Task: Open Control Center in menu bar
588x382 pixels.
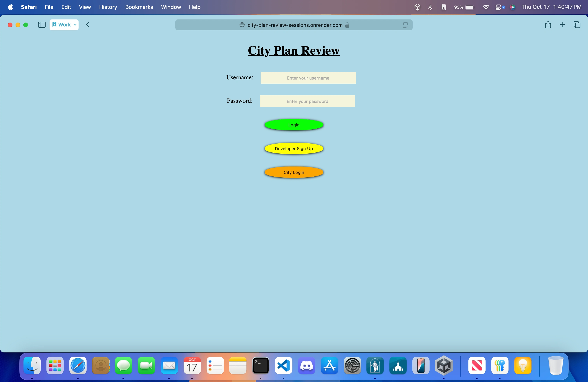Action: (498, 7)
